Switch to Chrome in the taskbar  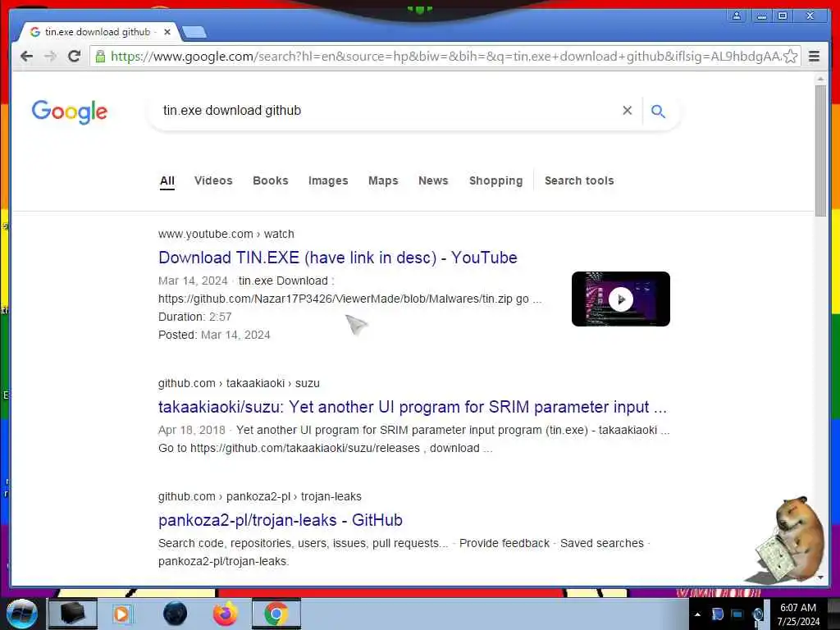point(276,614)
